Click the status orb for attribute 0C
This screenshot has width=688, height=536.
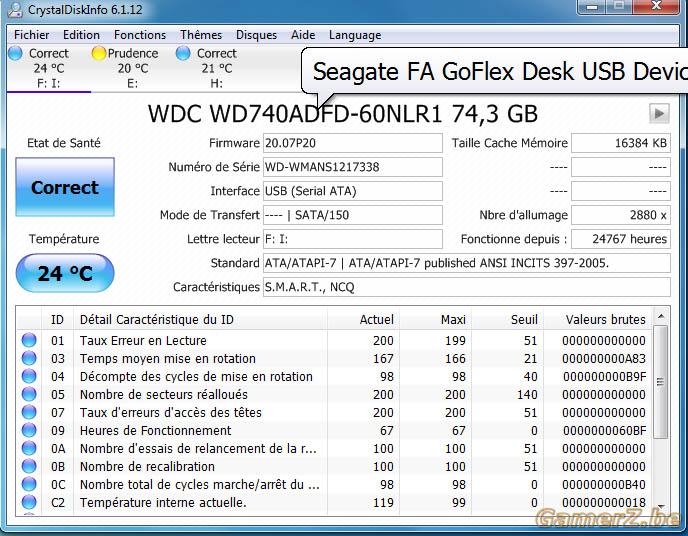[29, 484]
